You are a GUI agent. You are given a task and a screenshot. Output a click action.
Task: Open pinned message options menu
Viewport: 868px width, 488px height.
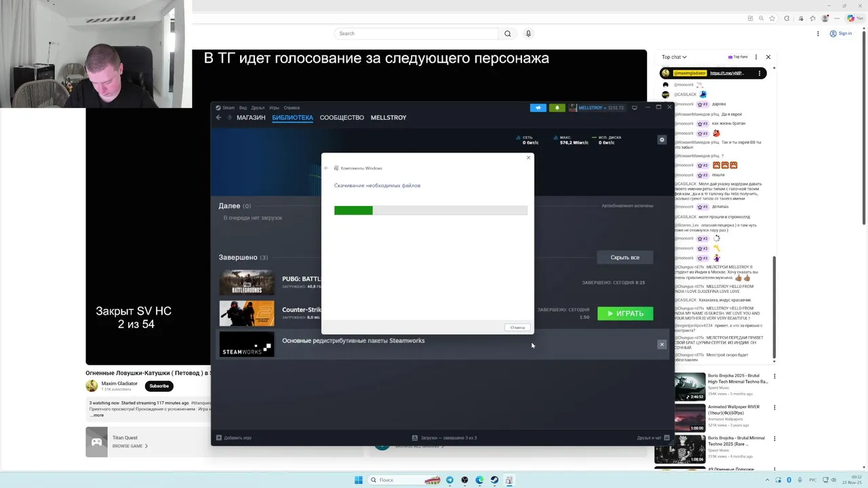(x=759, y=73)
